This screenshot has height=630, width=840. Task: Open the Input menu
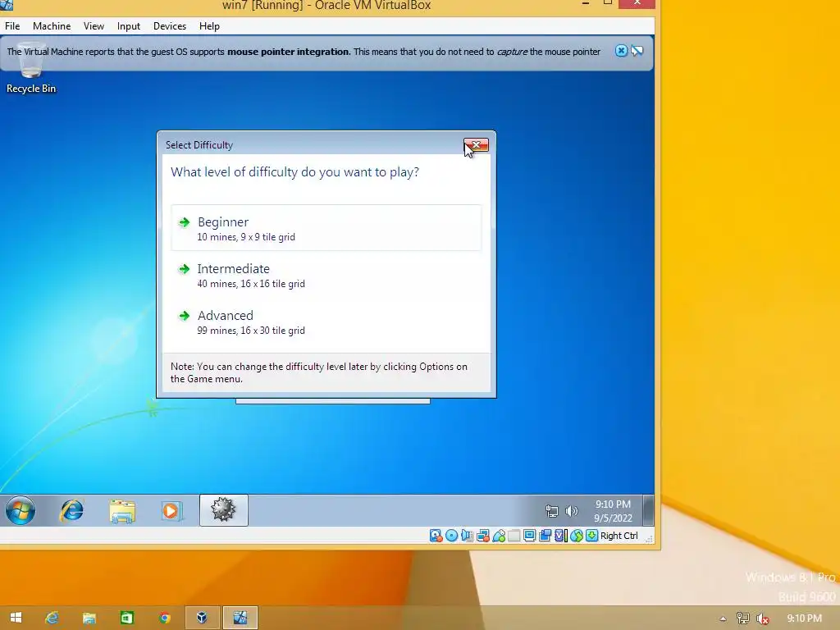129,26
